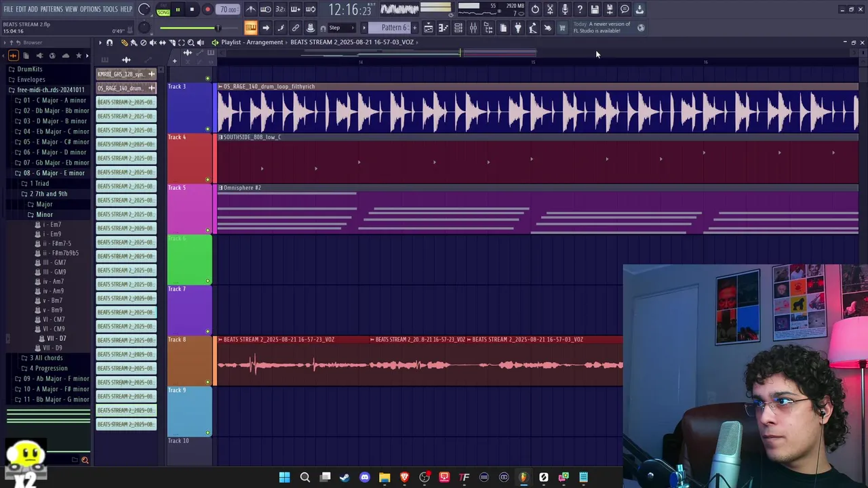Open Windows Start button on taskbar

point(285,477)
